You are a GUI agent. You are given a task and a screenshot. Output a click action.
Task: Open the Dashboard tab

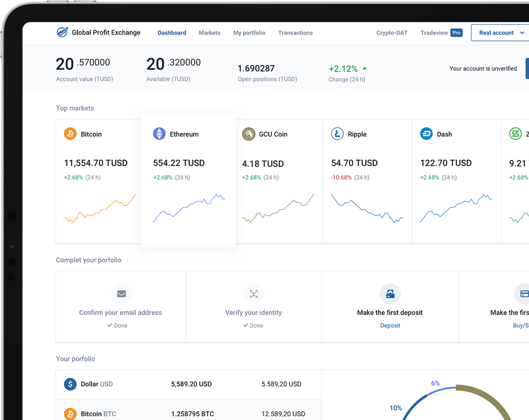pos(171,33)
